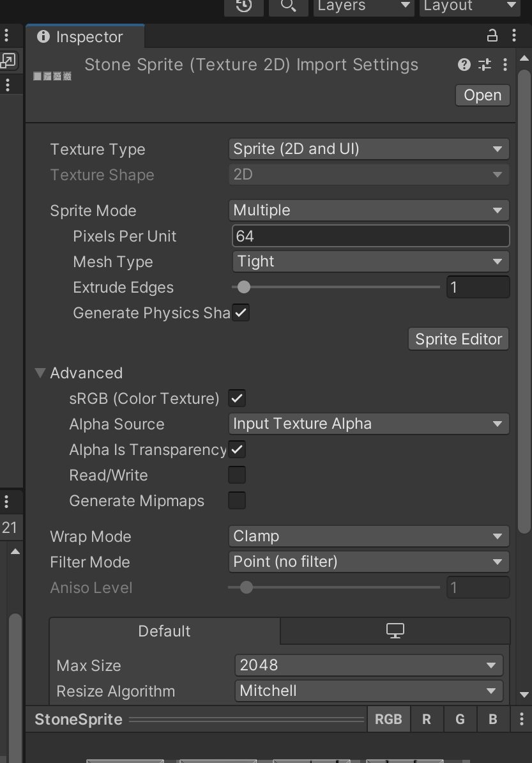Click the Extrude Edges value field
This screenshot has width=532, height=763.
pyautogui.click(x=478, y=287)
